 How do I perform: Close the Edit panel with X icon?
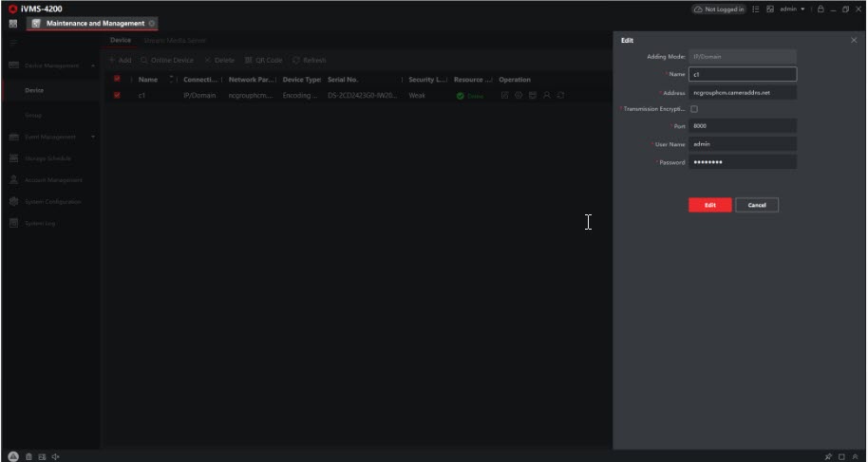[x=853, y=40]
